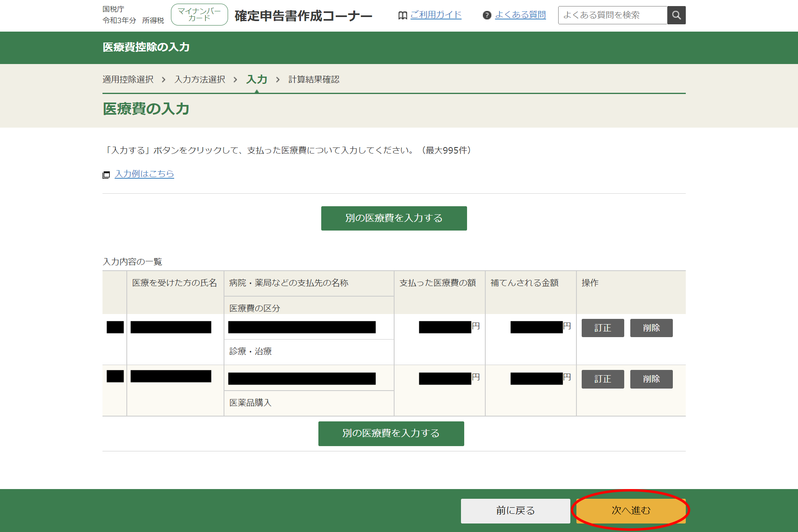Proceed with the 次へ進む button
Screen dimensions: 798x532
[x=631, y=511]
